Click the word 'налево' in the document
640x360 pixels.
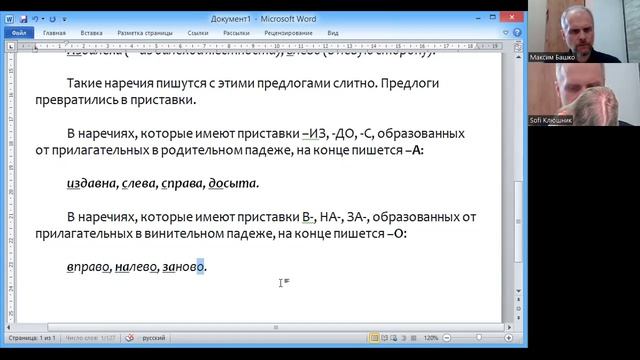[x=136, y=267]
